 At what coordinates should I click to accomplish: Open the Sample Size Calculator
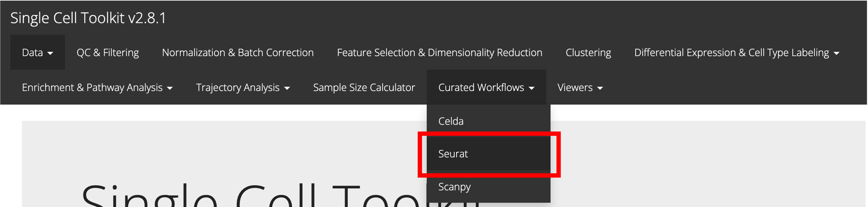[x=364, y=88]
